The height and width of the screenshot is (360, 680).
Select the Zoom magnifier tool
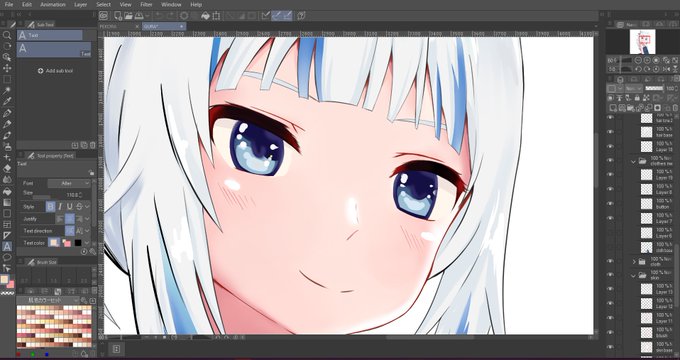point(7,35)
